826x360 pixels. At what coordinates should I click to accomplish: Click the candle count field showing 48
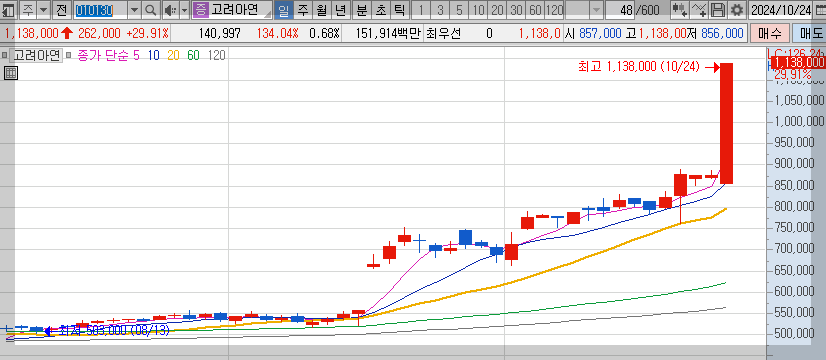(x=620, y=9)
